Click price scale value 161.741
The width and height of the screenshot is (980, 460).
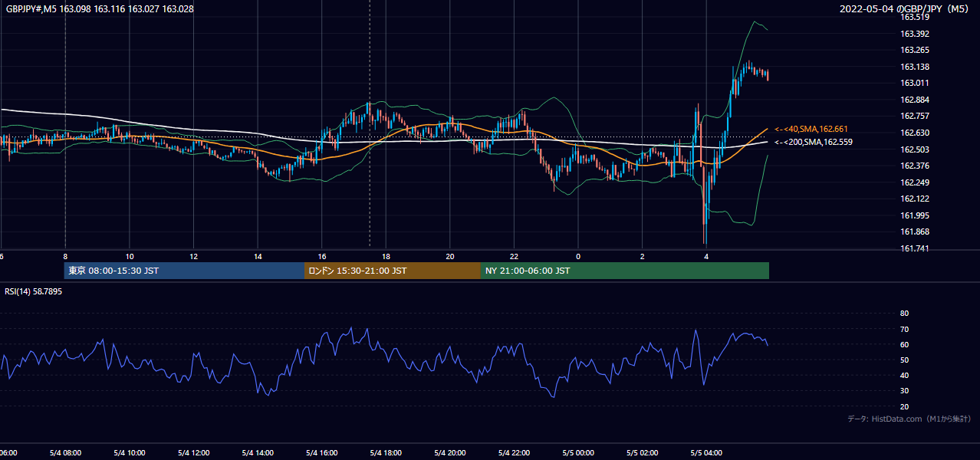[914, 248]
